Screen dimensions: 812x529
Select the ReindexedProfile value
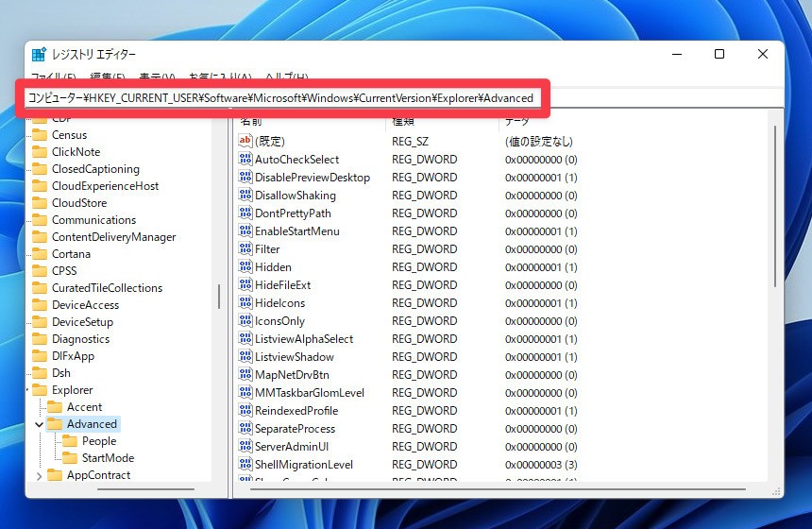pyautogui.click(x=296, y=411)
